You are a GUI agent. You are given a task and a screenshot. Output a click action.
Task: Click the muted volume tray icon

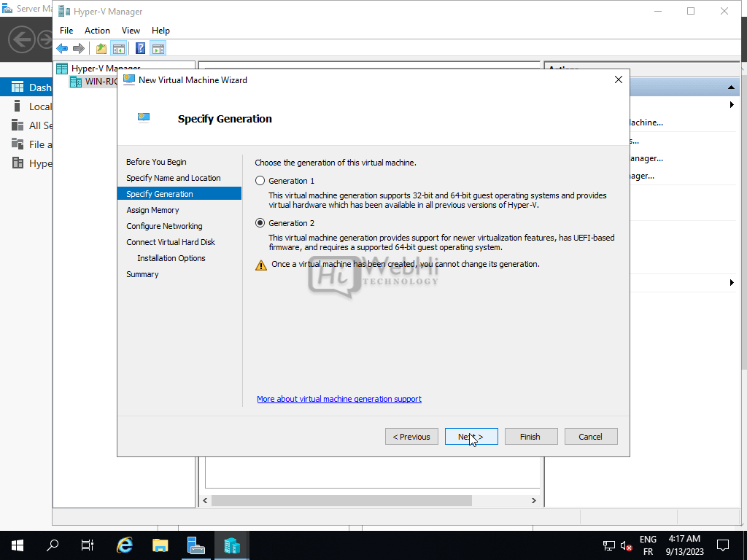627,545
